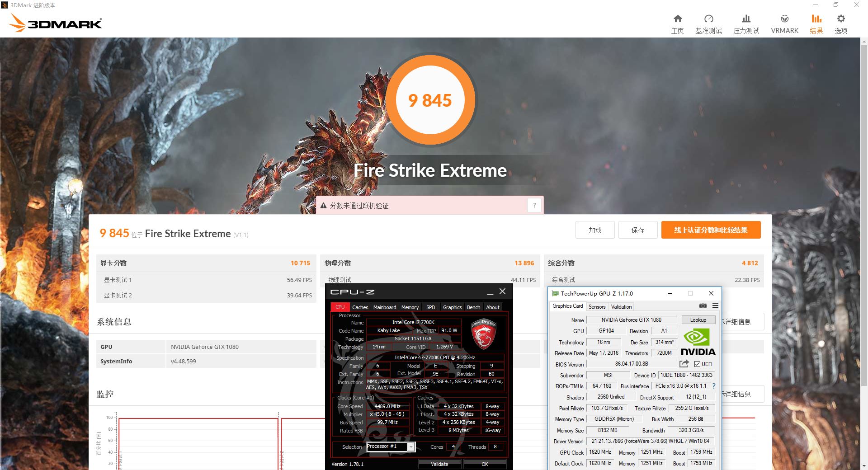Click the BIOS Version field 86.04.17.00.8B
This screenshot has width=868, height=470.
(631, 364)
